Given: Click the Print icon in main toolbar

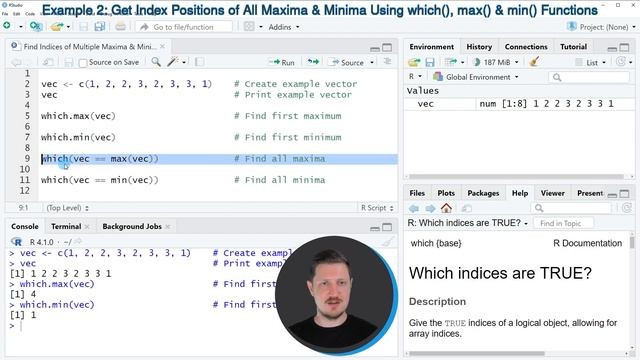Looking at the screenshot, I should pyautogui.click(x=120, y=27).
